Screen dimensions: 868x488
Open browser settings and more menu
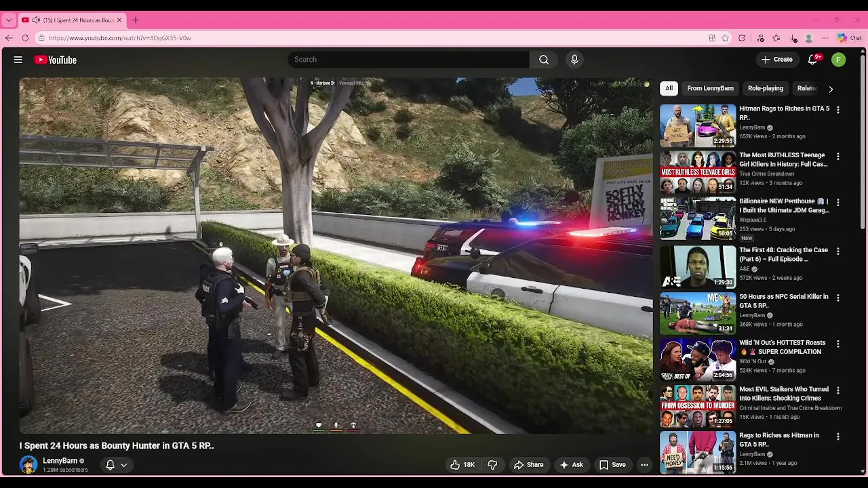(825, 38)
